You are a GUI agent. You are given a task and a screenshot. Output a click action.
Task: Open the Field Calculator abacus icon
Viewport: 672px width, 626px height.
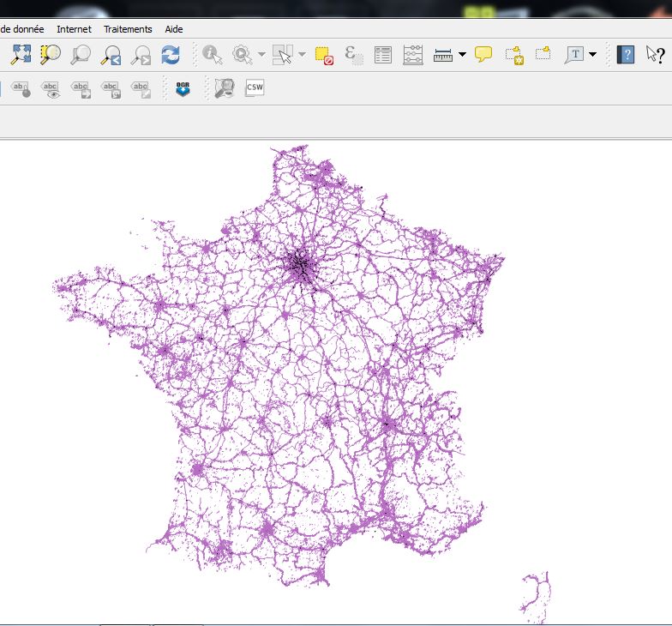[413, 55]
